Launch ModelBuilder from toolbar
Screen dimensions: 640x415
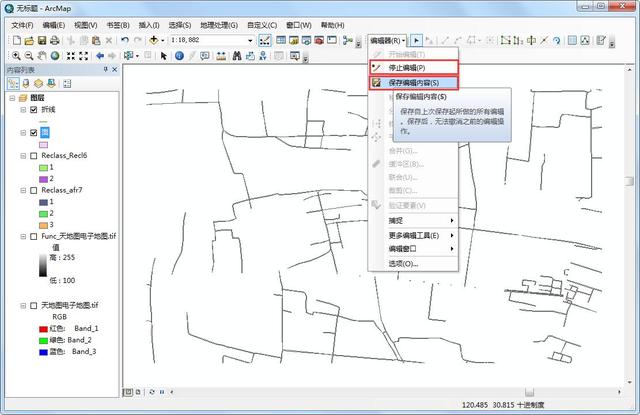tap(348, 40)
